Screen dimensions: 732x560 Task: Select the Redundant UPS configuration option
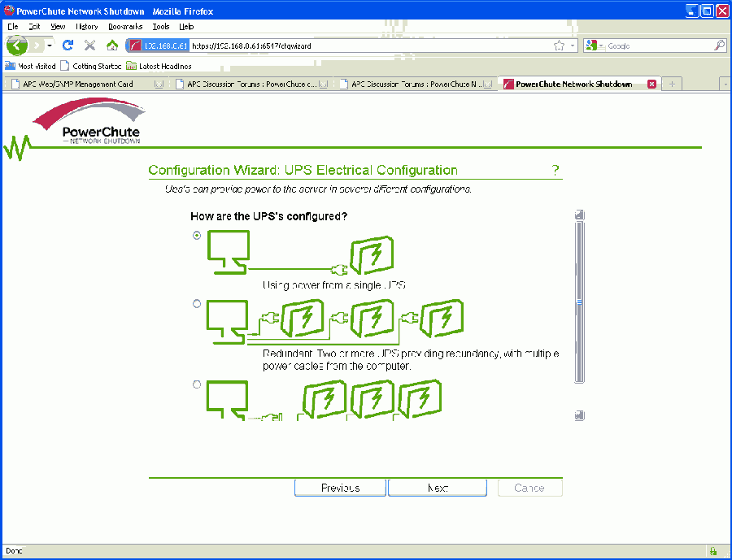(197, 303)
